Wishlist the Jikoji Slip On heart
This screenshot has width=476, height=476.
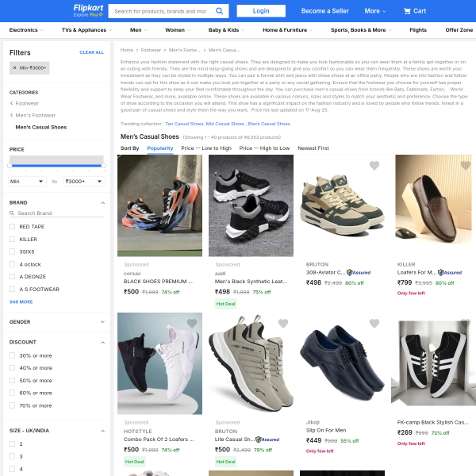point(374,324)
